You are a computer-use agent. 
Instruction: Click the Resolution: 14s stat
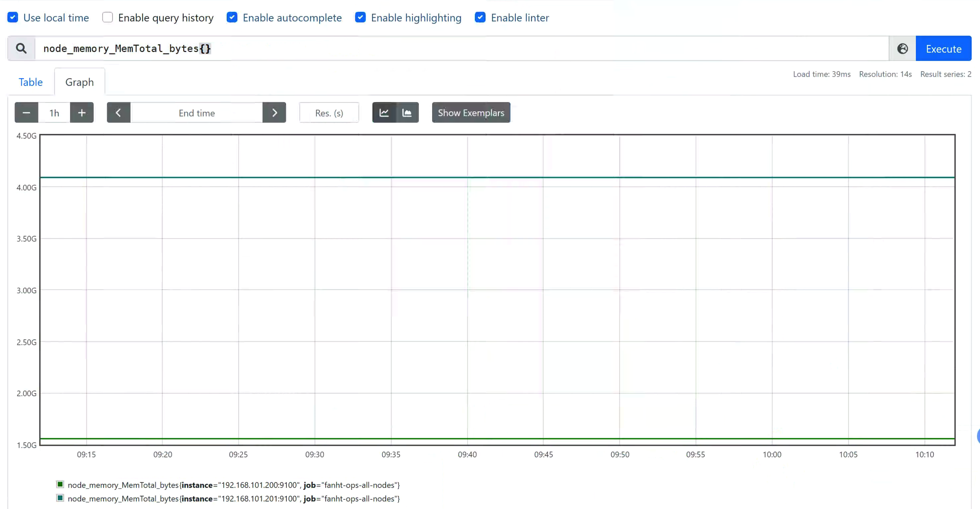pyautogui.click(x=885, y=74)
